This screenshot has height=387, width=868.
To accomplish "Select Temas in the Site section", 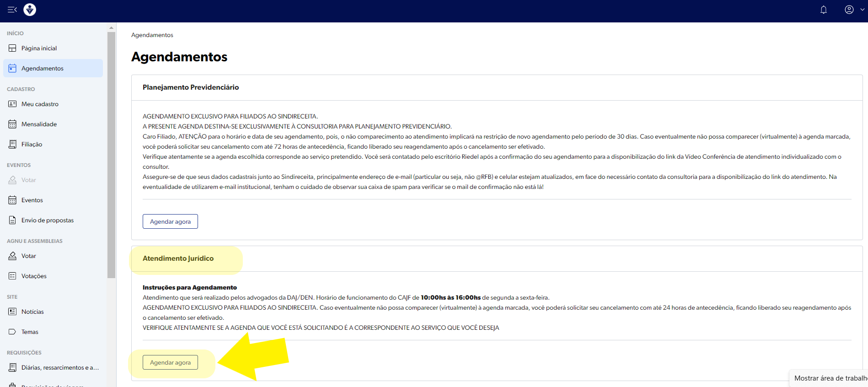I will (x=30, y=332).
